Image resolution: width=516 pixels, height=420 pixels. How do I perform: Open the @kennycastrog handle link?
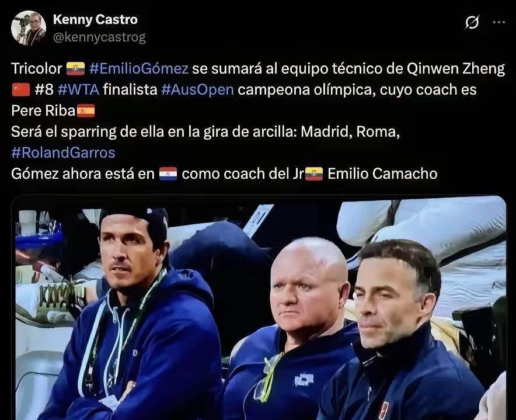(99, 37)
